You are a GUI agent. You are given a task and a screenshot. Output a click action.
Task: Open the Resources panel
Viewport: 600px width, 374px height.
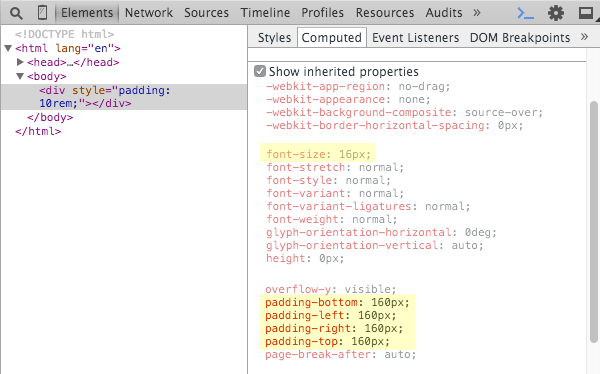coord(385,13)
